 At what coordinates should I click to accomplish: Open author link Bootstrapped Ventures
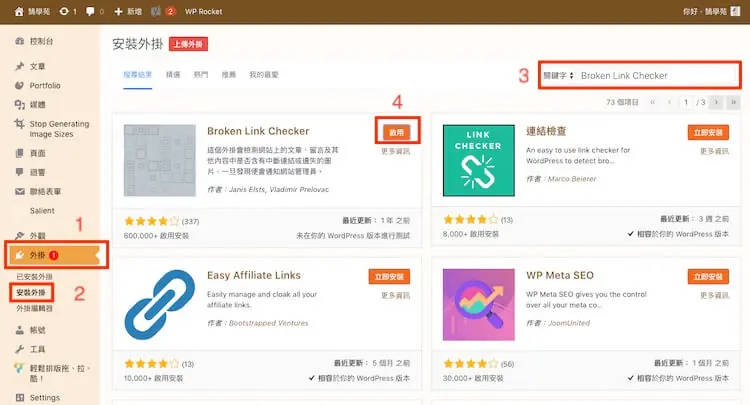(x=269, y=323)
